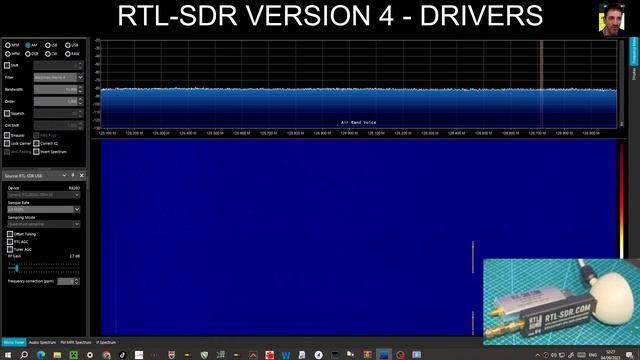The width and height of the screenshot is (640, 360).
Task: Toggle the Correct IQ checkbox
Action: point(36,143)
